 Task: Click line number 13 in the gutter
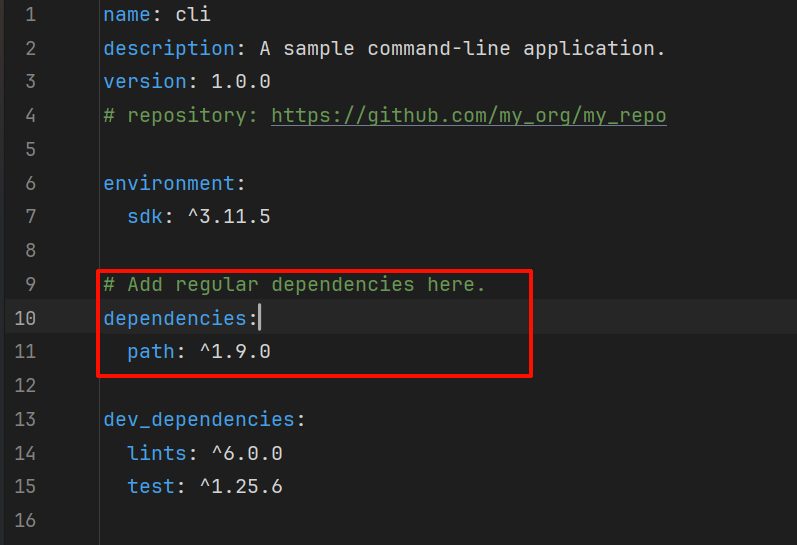point(25,420)
